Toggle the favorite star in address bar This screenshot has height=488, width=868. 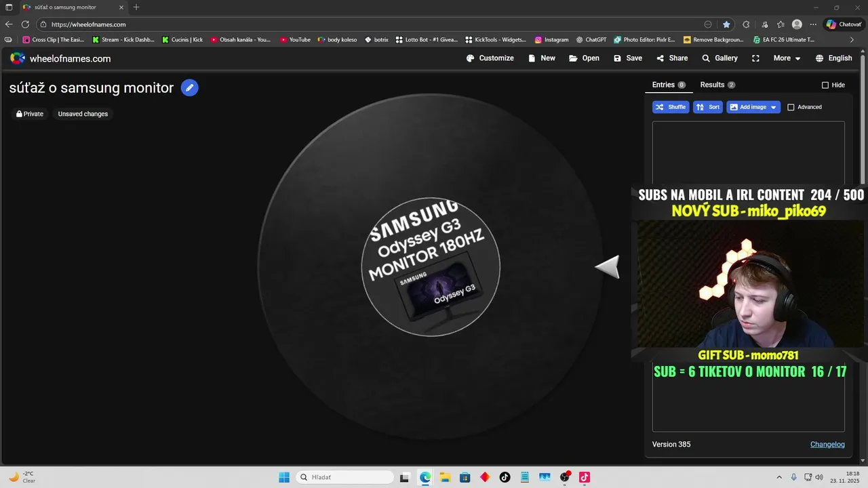click(726, 24)
